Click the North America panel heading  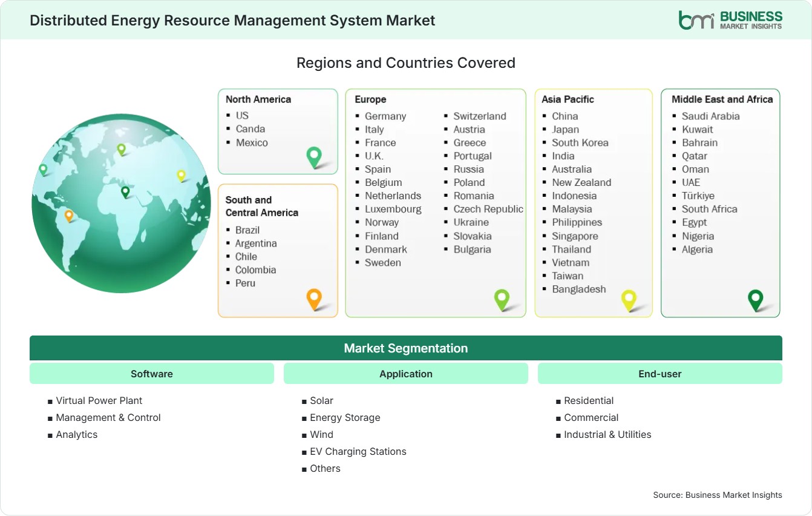pyautogui.click(x=258, y=99)
